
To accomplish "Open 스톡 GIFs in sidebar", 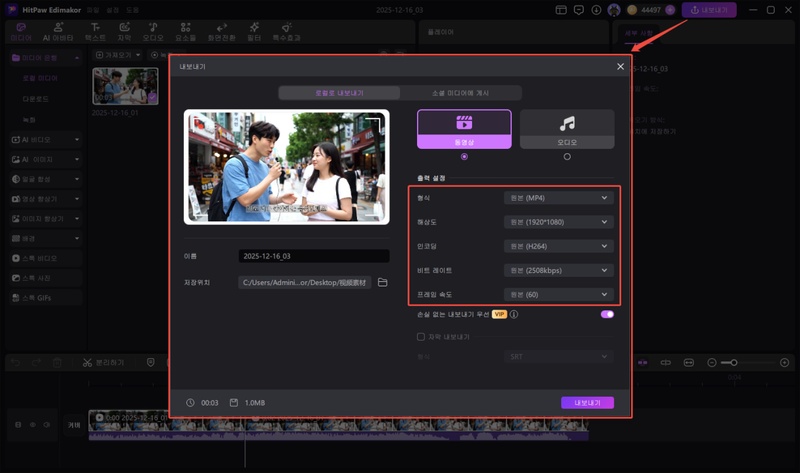I will tap(45, 298).
